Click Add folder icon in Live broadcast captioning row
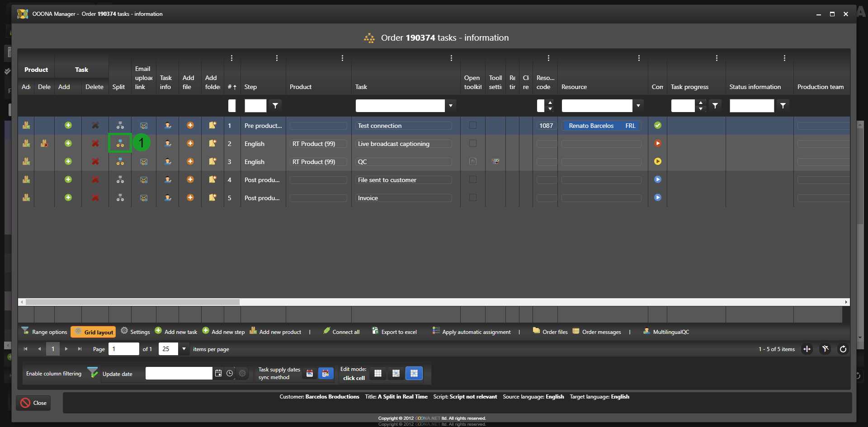Image resolution: width=868 pixels, height=427 pixels. (212, 143)
